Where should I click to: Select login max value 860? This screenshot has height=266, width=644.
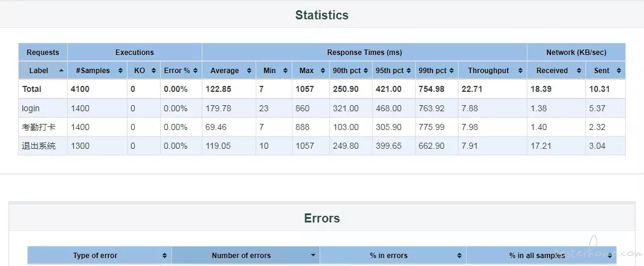coord(303,109)
